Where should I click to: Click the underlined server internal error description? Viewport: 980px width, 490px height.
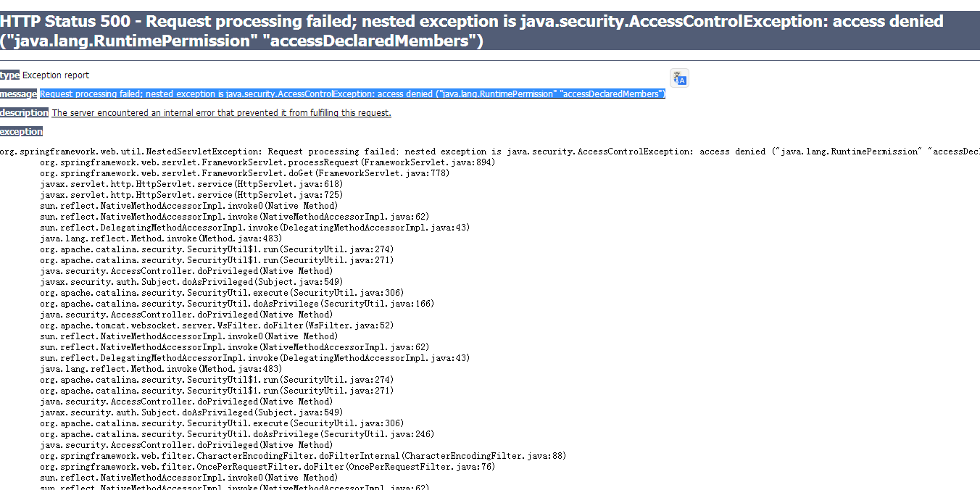click(221, 113)
